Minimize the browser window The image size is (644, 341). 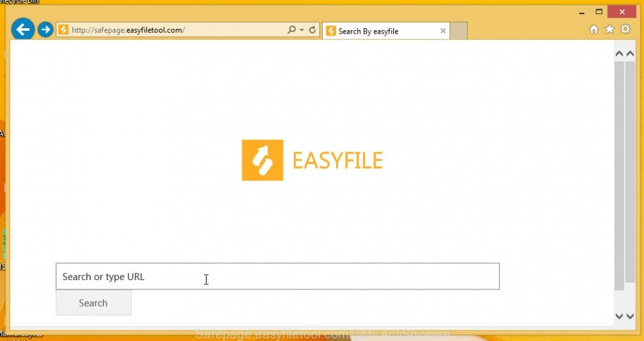(582, 12)
